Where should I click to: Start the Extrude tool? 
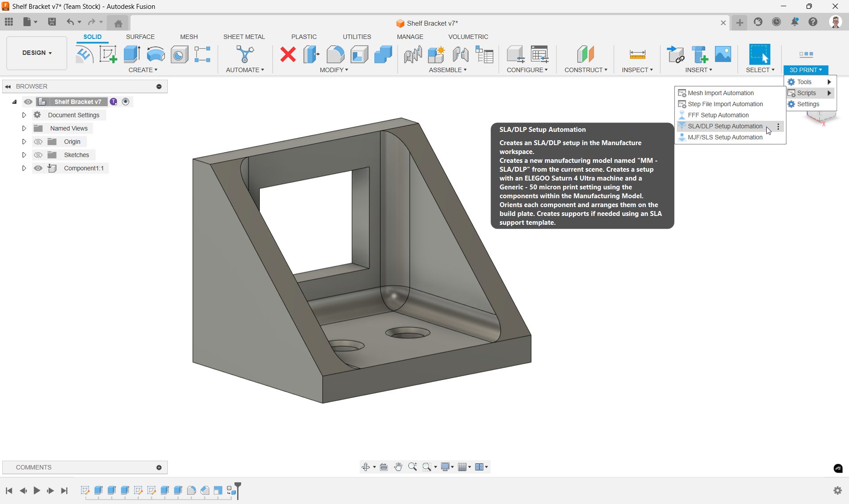(x=131, y=54)
